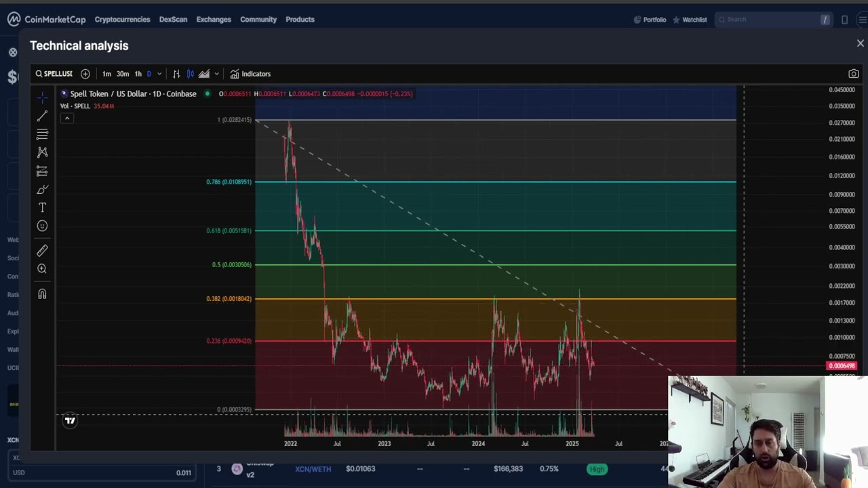Screen dimensions: 868x488
Task: Open the Fibonacci and Gann tools
Action: click(x=42, y=134)
